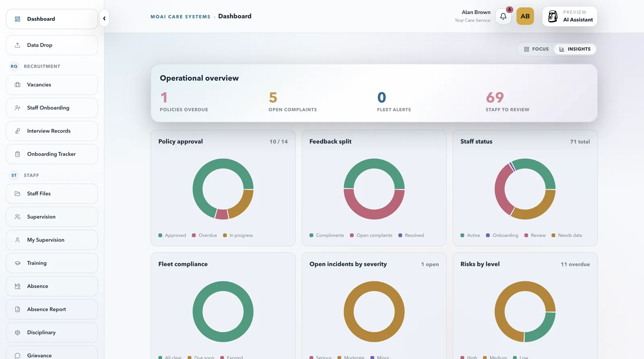The height and width of the screenshot is (359, 644).
Task: Toggle the In progress legend item
Action: click(x=238, y=235)
